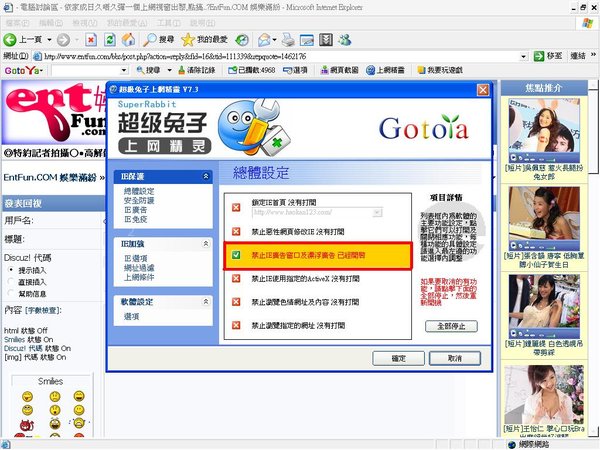The width and height of the screenshot is (600, 450).
Task: Open the Search magnifier in IE toolbar
Action: [150, 39]
